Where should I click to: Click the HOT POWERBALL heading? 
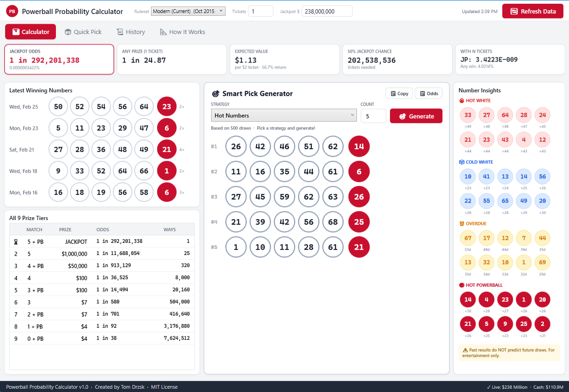click(x=481, y=285)
